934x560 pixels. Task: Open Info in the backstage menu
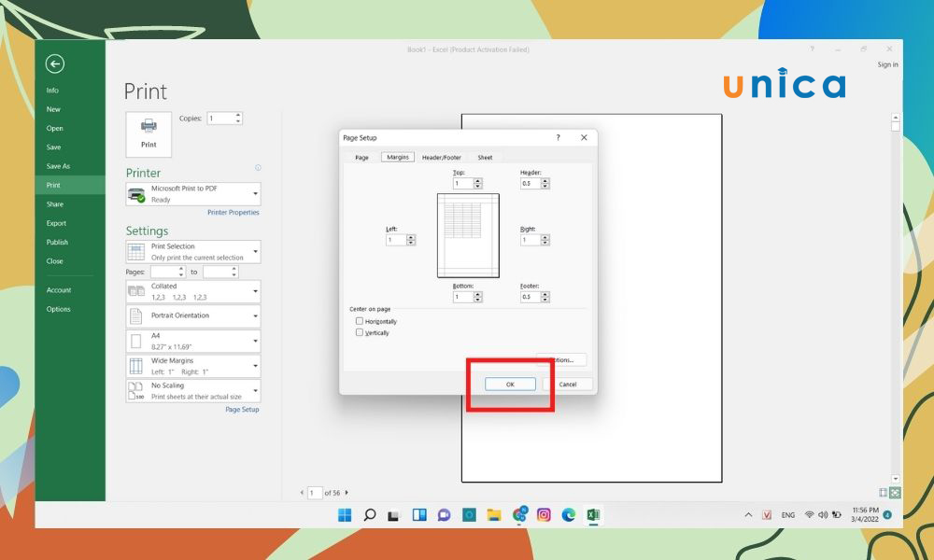(x=52, y=91)
